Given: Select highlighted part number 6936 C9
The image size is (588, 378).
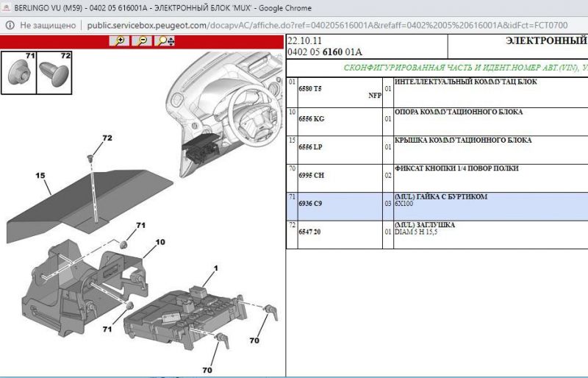Looking at the screenshot, I should pyautogui.click(x=310, y=203).
